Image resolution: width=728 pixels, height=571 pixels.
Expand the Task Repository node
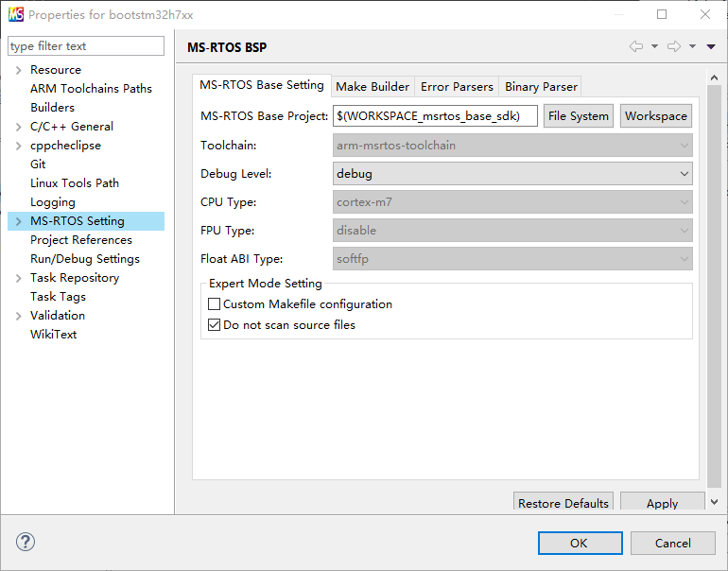[18, 278]
